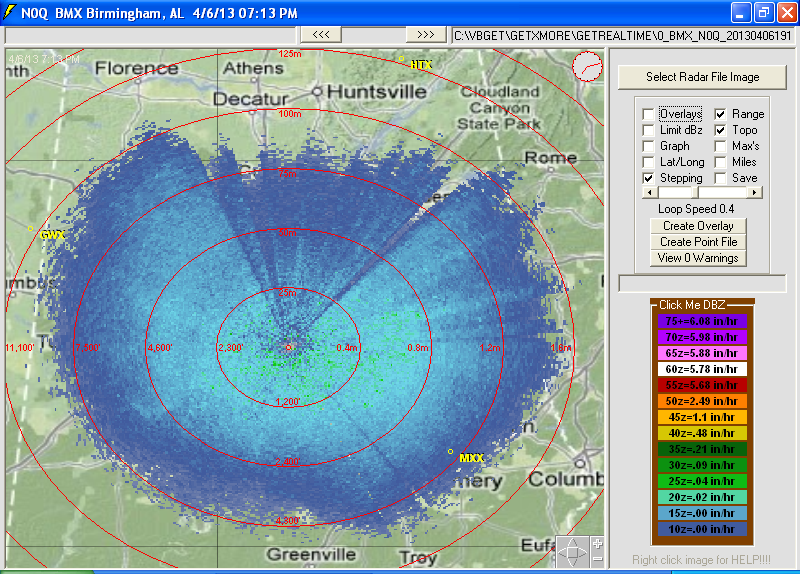The width and height of the screenshot is (800, 574).
Task: Uncheck the Range rings checkbox
Action: click(x=721, y=114)
